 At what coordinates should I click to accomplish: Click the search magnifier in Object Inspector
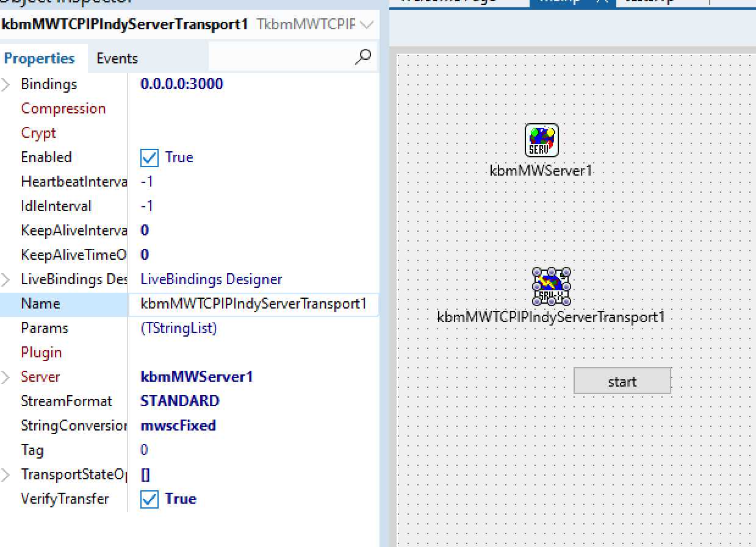tap(362, 57)
